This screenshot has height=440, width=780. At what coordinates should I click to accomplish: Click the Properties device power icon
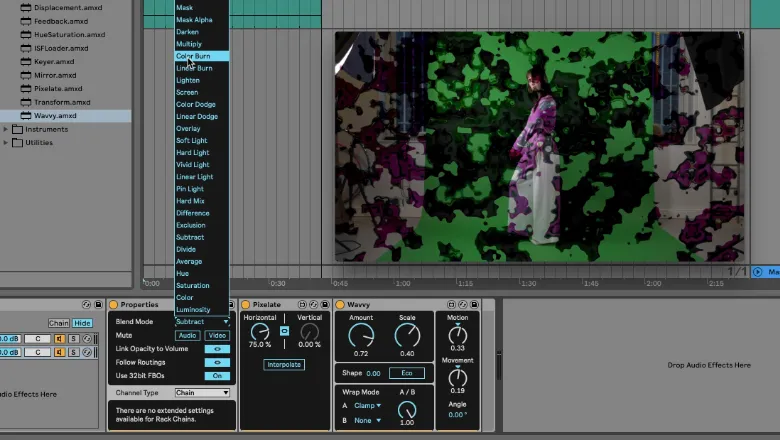[x=113, y=304]
